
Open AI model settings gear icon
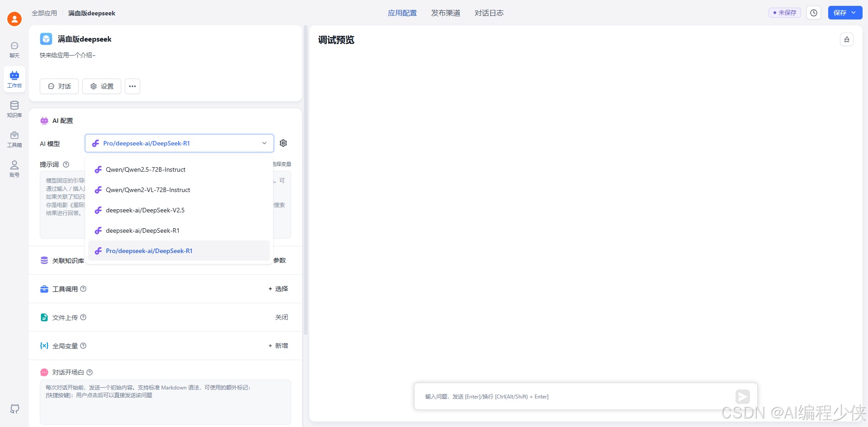click(x=283, y=143)
